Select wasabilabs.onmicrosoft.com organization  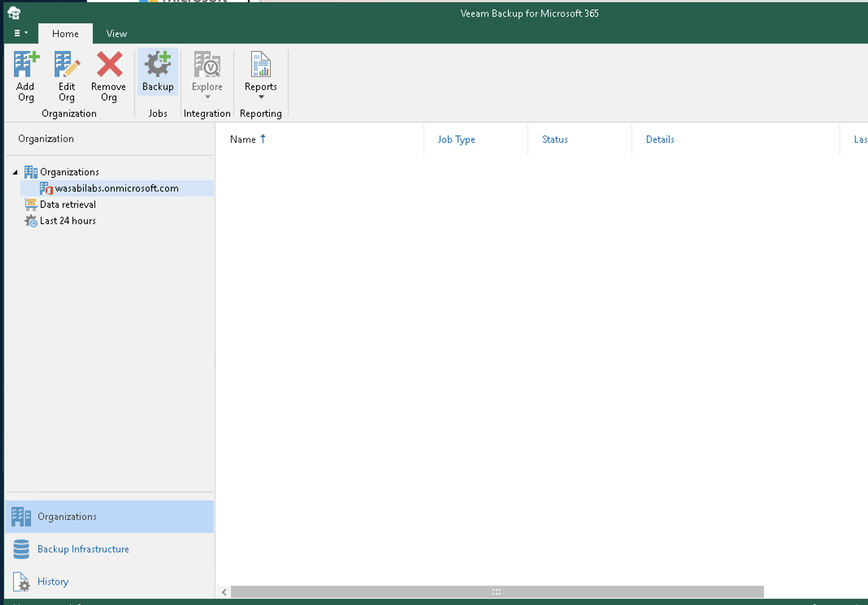[x=117, y=188]
